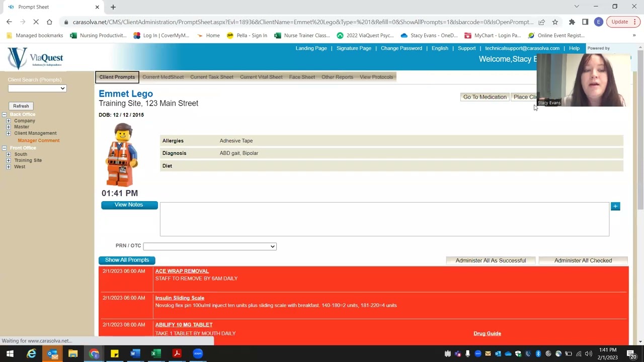The width and height of the screenshot is (644, 362).
Task: Open the Drug Guide link
Action: [487, 333]
